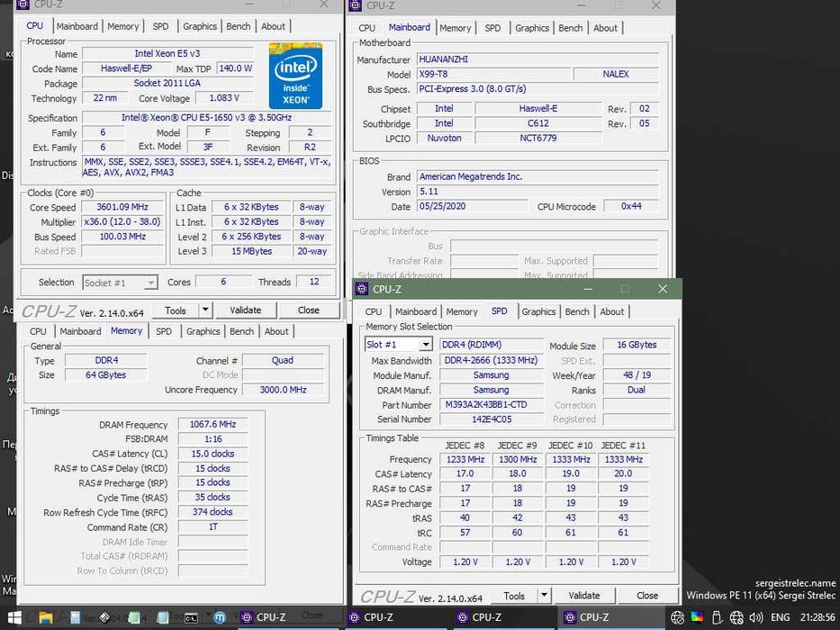The width and height of the screenshot is (840, 630).
Task: Click the JEDEC #8 frequency 1233 MHz
Action: tap(465, 459)
